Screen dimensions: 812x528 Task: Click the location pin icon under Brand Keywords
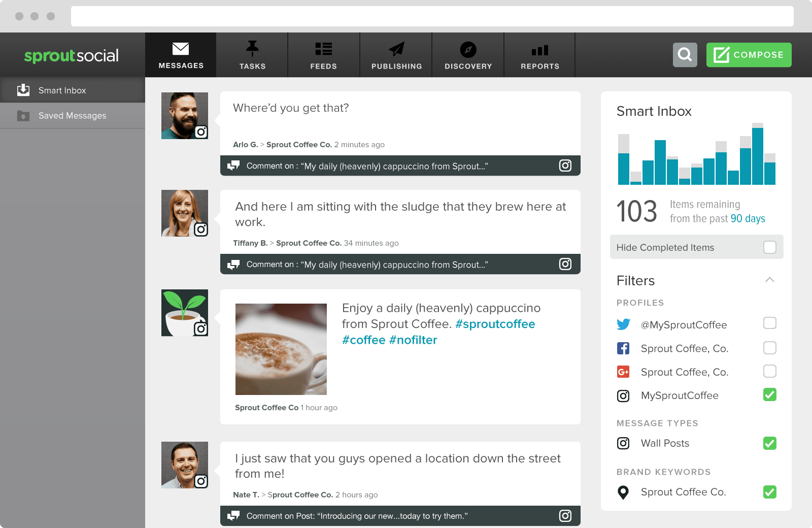click(x=623, y=492)
